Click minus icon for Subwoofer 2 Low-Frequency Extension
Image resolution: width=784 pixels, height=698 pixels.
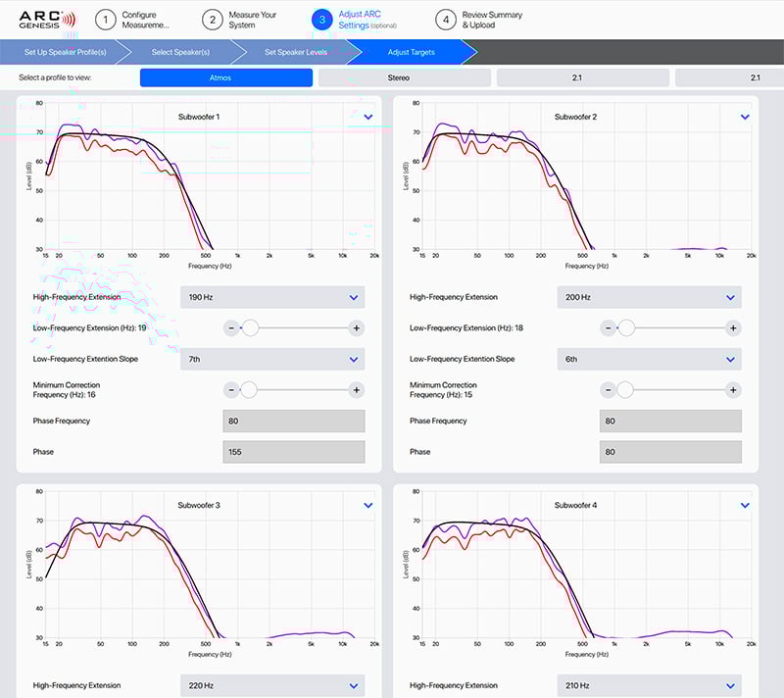[x=608, y=328]
